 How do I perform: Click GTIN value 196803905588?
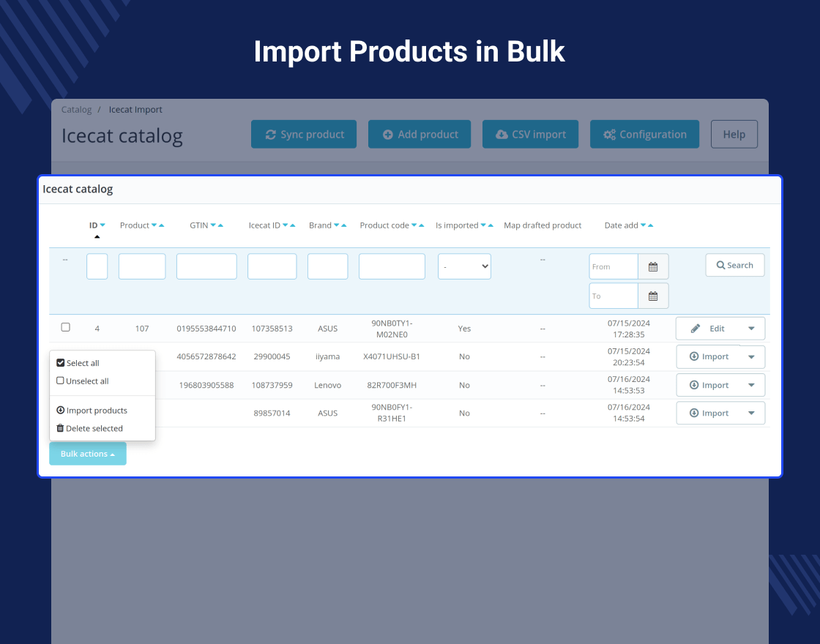[x=206, y=385]
